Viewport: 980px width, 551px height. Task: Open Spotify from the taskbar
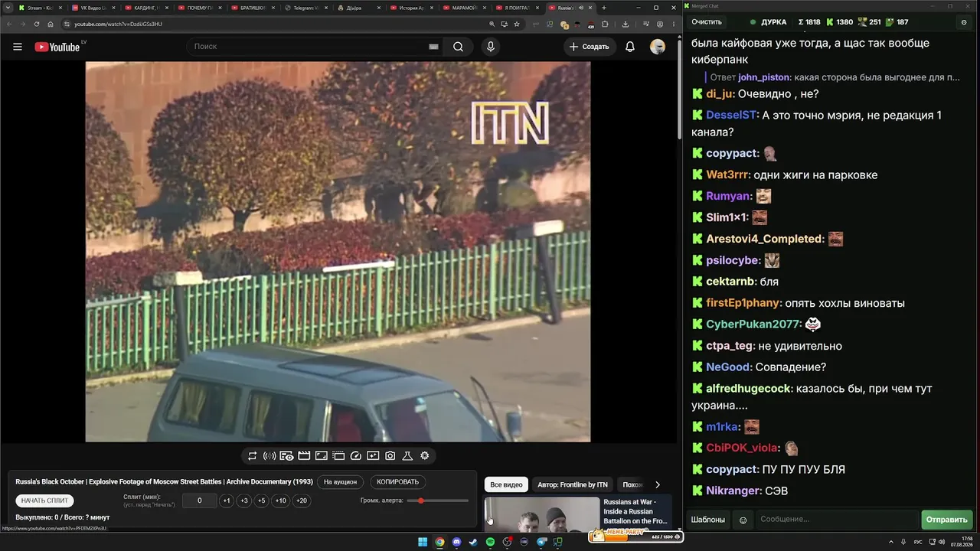491,543
